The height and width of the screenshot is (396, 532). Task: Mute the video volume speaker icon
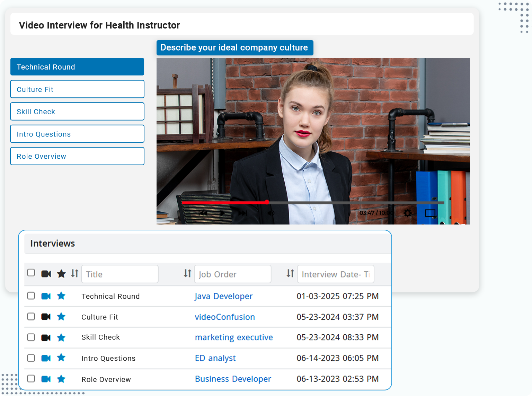click(271, 213)
